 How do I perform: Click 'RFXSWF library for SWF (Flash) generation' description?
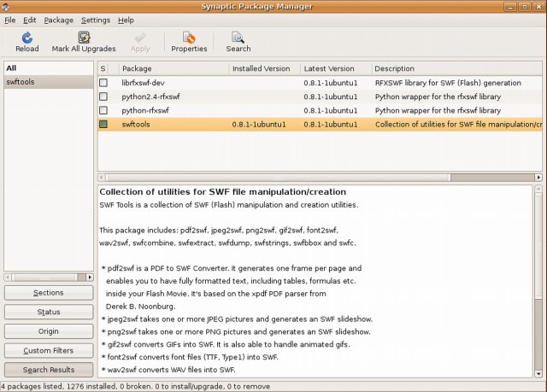(448, 83)
